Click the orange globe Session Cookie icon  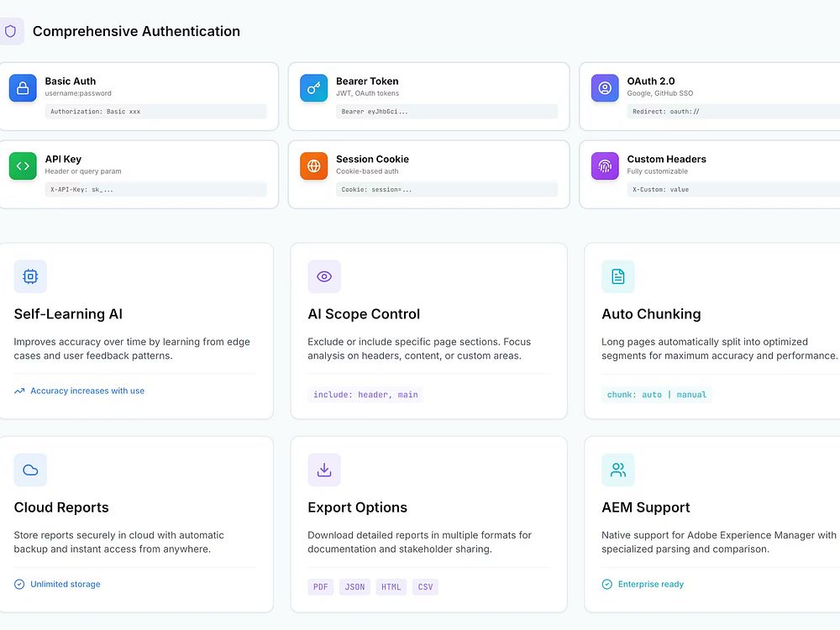pyautogui.click(x=314, y=166)
